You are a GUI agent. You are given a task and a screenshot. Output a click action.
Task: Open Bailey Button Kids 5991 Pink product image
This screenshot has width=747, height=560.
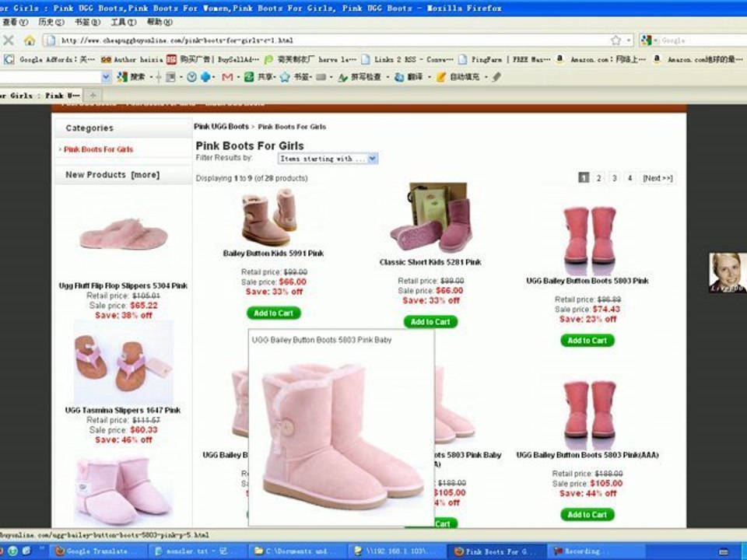(269, 217)
